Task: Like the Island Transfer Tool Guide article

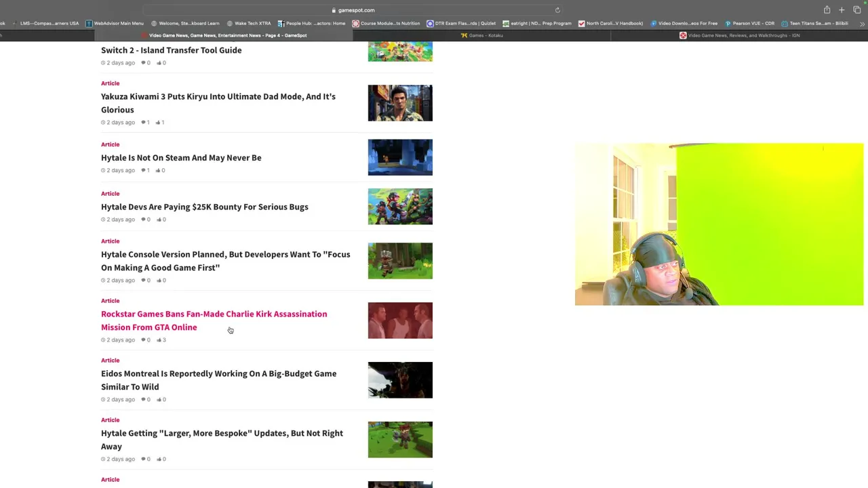Action: 161,63
